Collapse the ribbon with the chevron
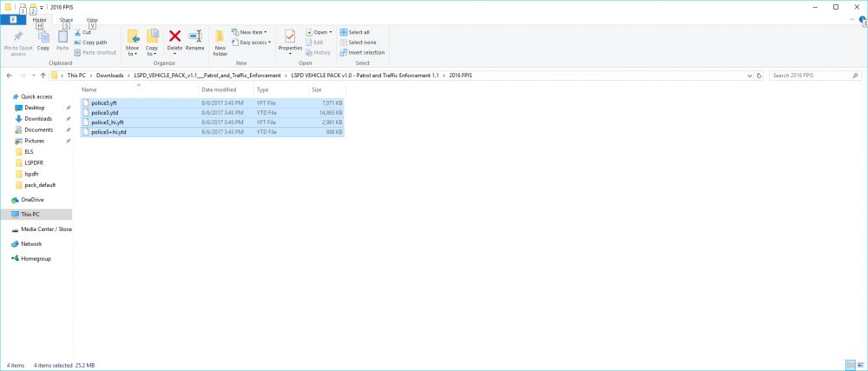Screen dimensions: 868x371 pos(852,20)
